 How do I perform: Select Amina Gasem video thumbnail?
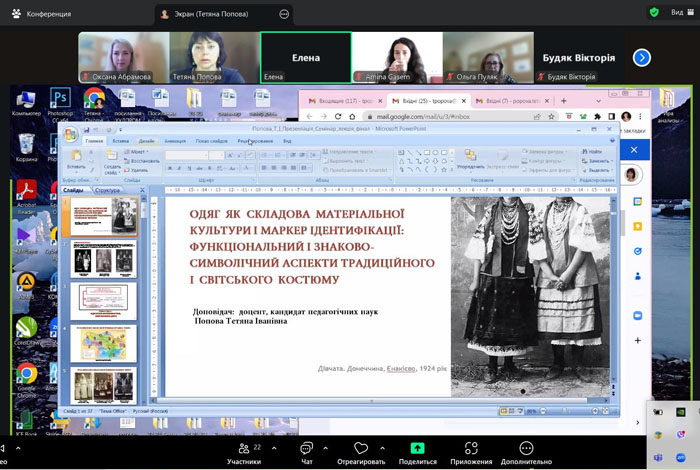[397, 58]
